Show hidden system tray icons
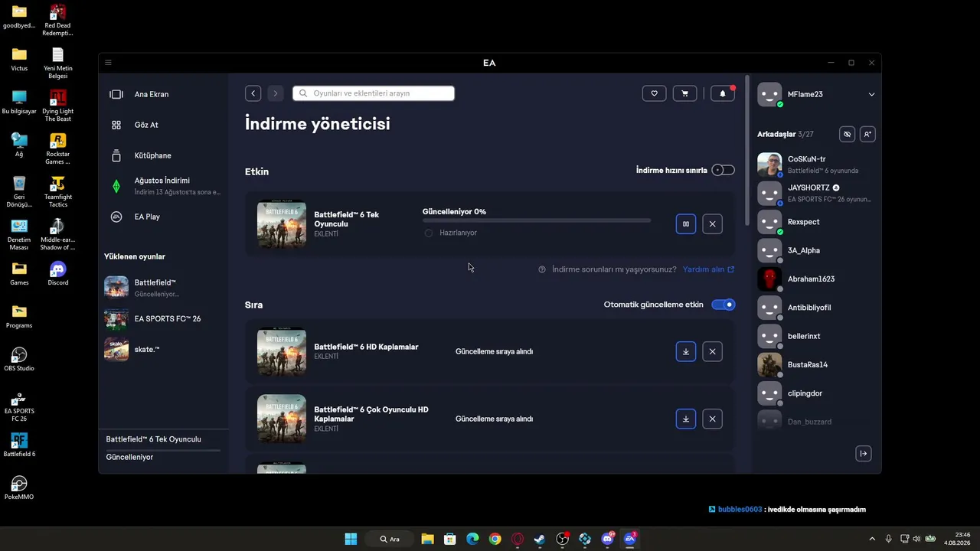Image resolution: width=980 pixels, height=551 pixels. coord(871,539)
